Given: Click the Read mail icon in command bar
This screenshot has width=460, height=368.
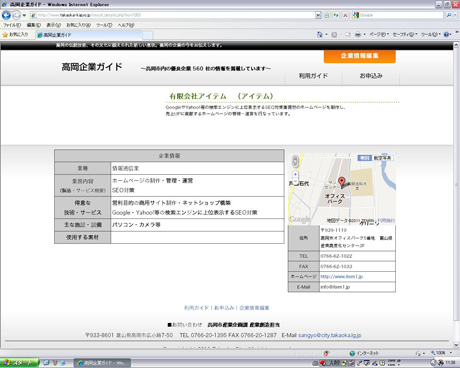Looking at the screenshot, I should click(348, 34).
